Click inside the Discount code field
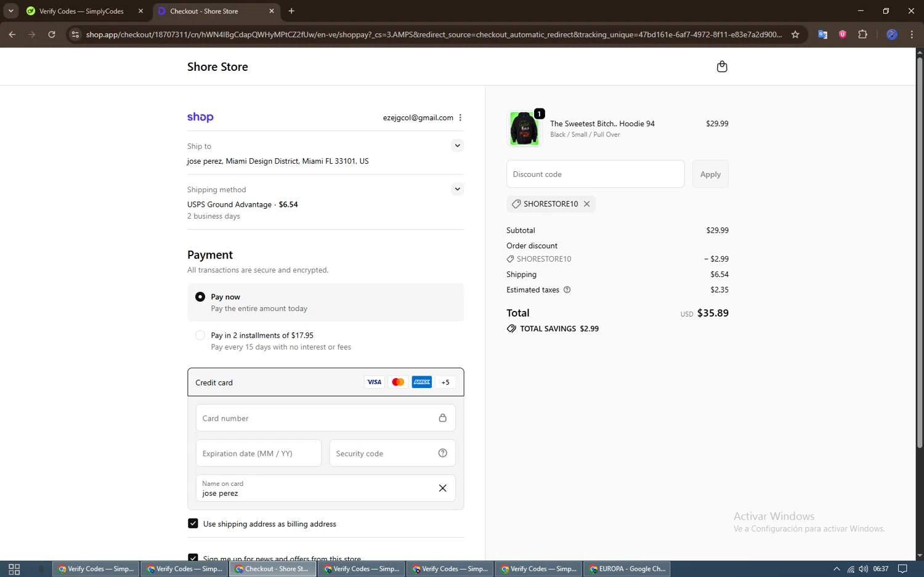924x577 pixels. tap(595, 174)
